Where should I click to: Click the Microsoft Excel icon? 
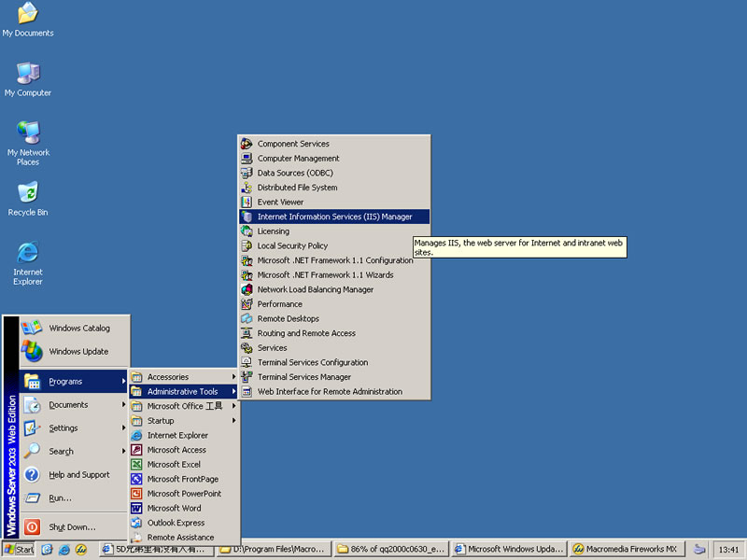[x=136, y=464]
